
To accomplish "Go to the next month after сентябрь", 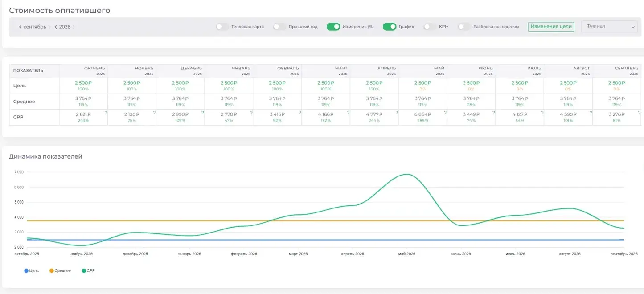I will (49, 27).
